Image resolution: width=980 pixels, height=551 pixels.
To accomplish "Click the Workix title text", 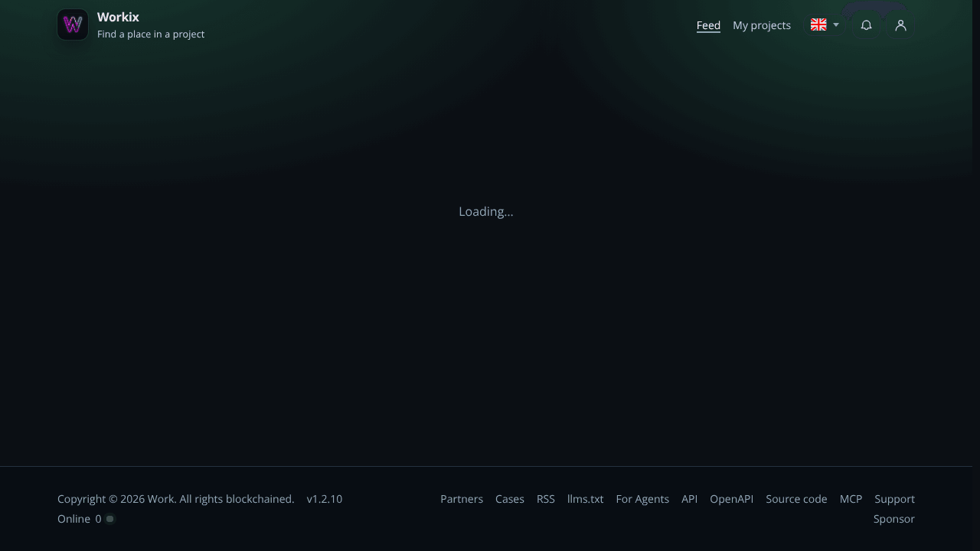I will 118,17.
